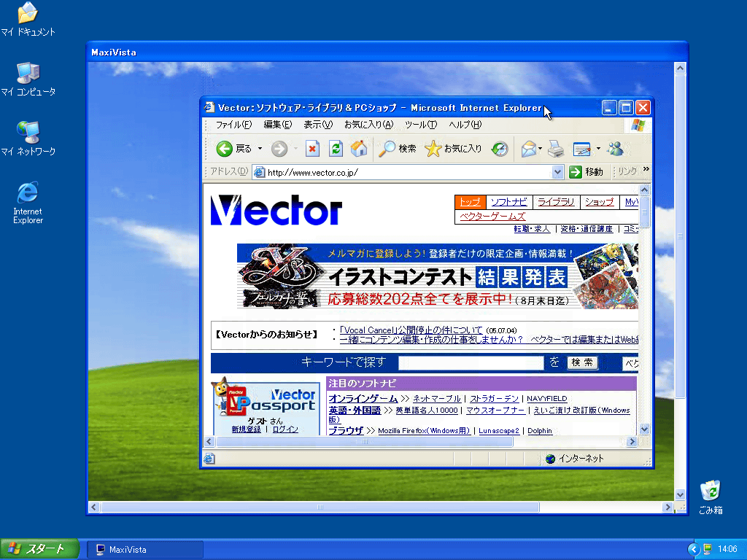Image resolution: width=747 pixels, height=560 pixels.
Task: Open the Forward button dropdown arrow
Action: (x=295, y=149)
